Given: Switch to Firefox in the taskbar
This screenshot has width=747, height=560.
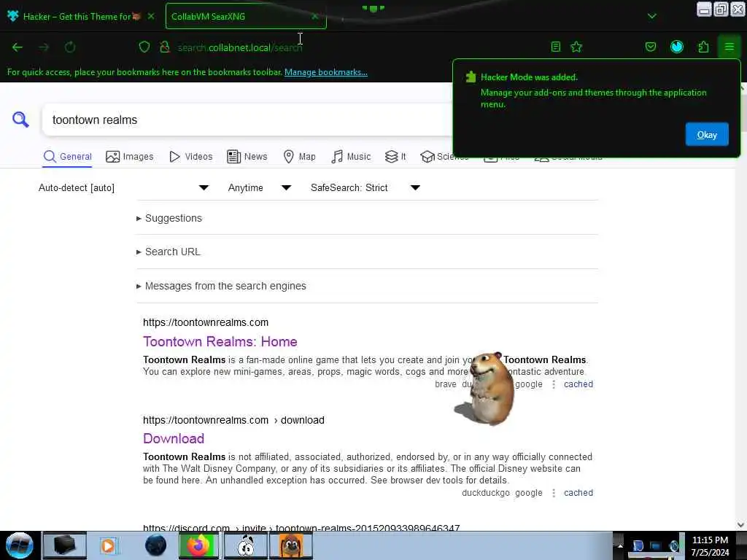Looking at the screenshot, I should 198,545.
